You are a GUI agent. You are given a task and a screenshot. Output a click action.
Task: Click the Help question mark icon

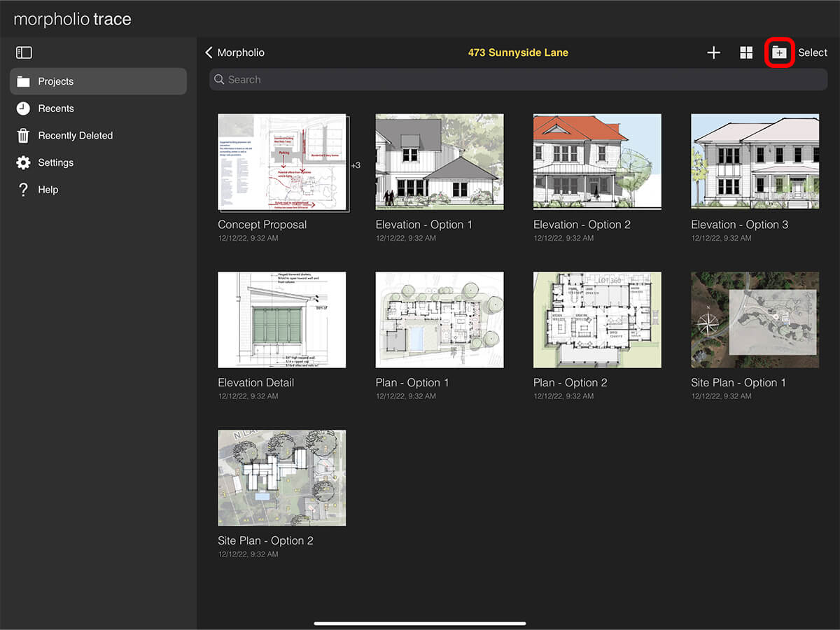24,190
